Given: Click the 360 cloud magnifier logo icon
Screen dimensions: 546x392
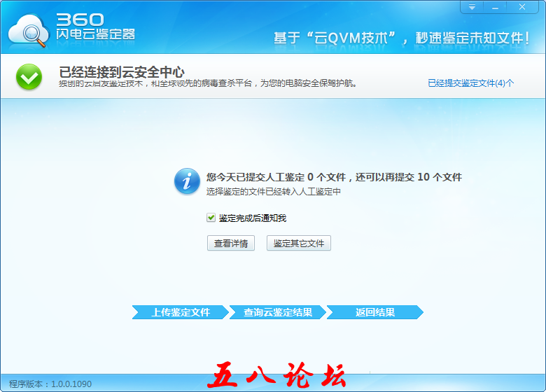Looking at the screenshot, I should point(27,27).
